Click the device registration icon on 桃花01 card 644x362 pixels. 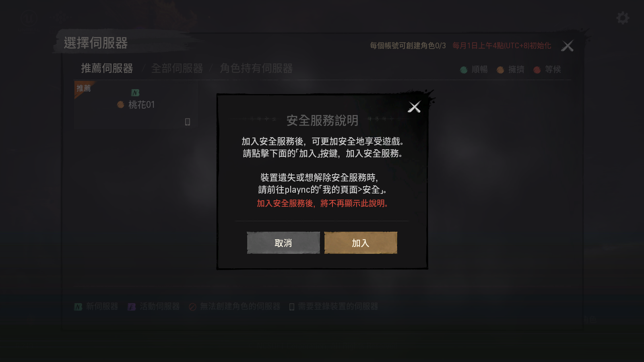(x=188, y=121)
